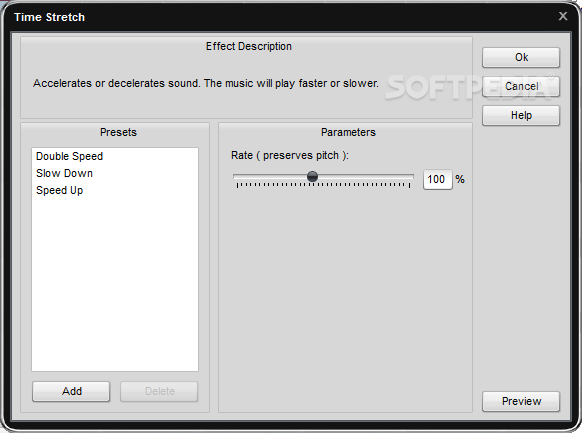Confirm the effect with the Ok button

click(521, 58)
